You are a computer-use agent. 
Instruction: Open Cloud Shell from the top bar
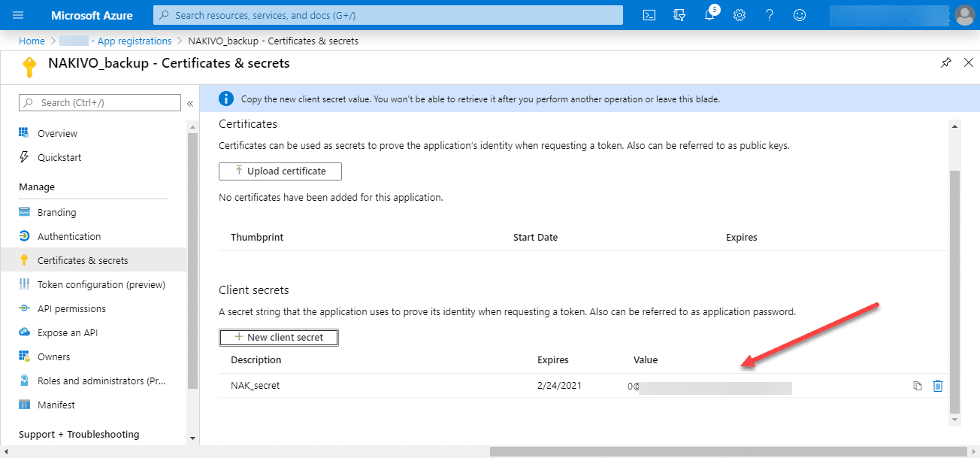pos(650,15)
